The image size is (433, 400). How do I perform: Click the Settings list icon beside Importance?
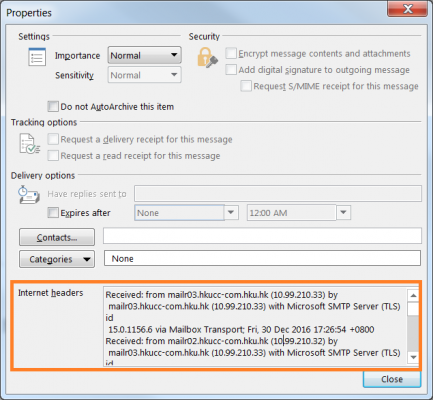pos(37,57)
